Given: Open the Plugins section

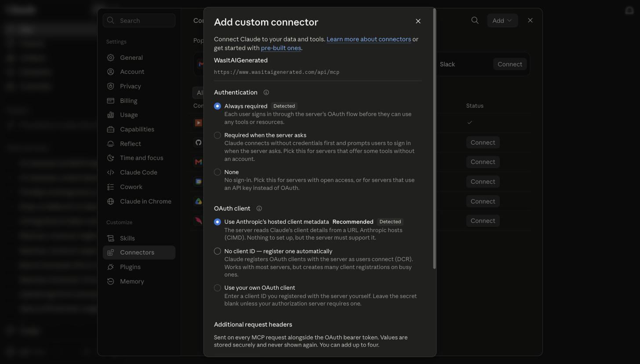Looking at the screenshot, I should [139, 267].
